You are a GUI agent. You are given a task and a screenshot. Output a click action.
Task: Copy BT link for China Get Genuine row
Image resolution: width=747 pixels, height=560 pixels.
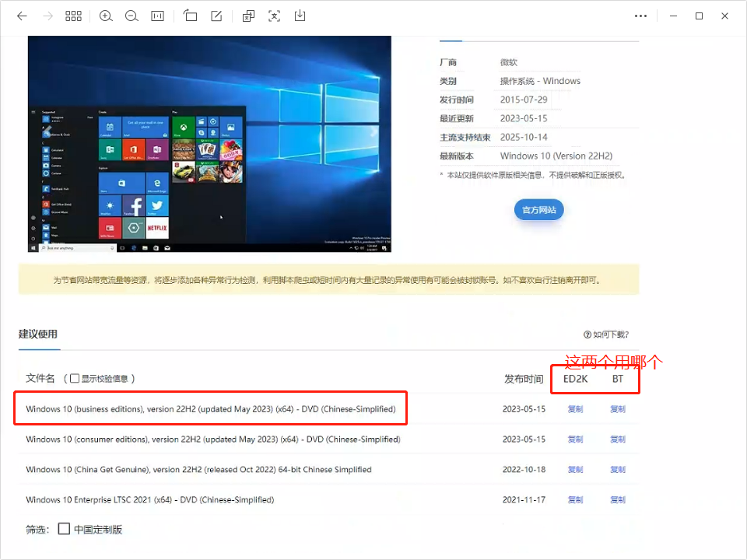pyautogui.click(x=618, y=470)
